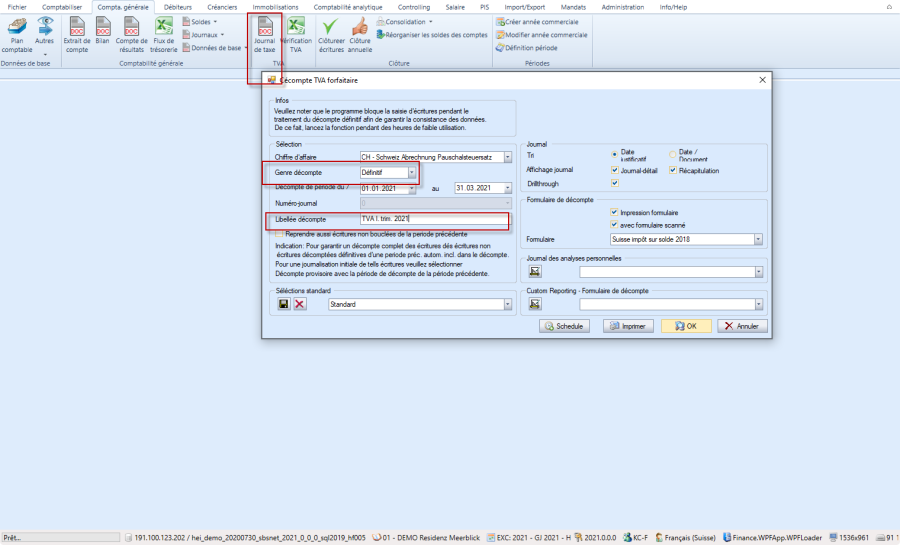The width and height of the screenshot is (900, 545).
Task: Expand the Genre décompte dropdown
Action: 412,172
